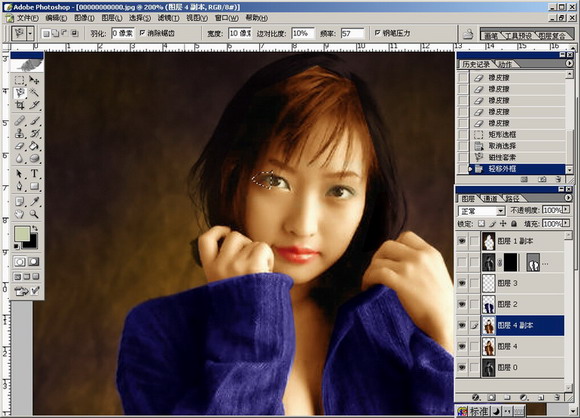
Task: Toggle visibility of 图层 3 layer
Action: tap(462, 283)
